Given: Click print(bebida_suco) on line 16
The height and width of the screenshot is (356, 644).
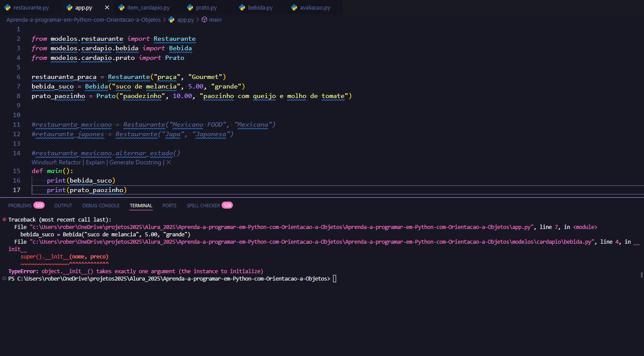Looking at the screenshot, I should [x=81, y=180].
